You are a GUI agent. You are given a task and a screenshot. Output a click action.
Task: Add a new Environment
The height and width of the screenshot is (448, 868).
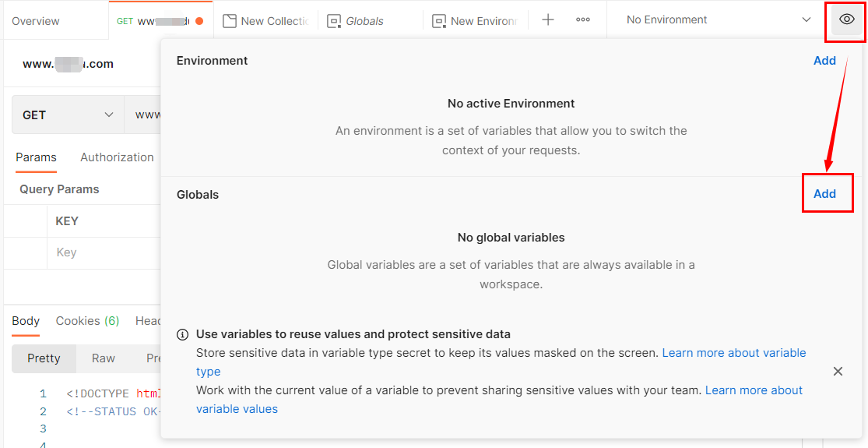pos(824,61)
